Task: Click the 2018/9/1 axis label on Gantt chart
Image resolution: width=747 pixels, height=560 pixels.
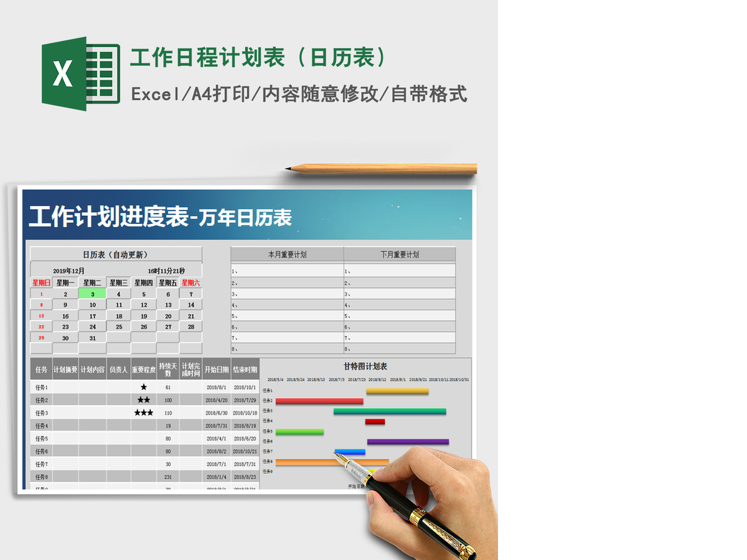Action: click(398, 380)
